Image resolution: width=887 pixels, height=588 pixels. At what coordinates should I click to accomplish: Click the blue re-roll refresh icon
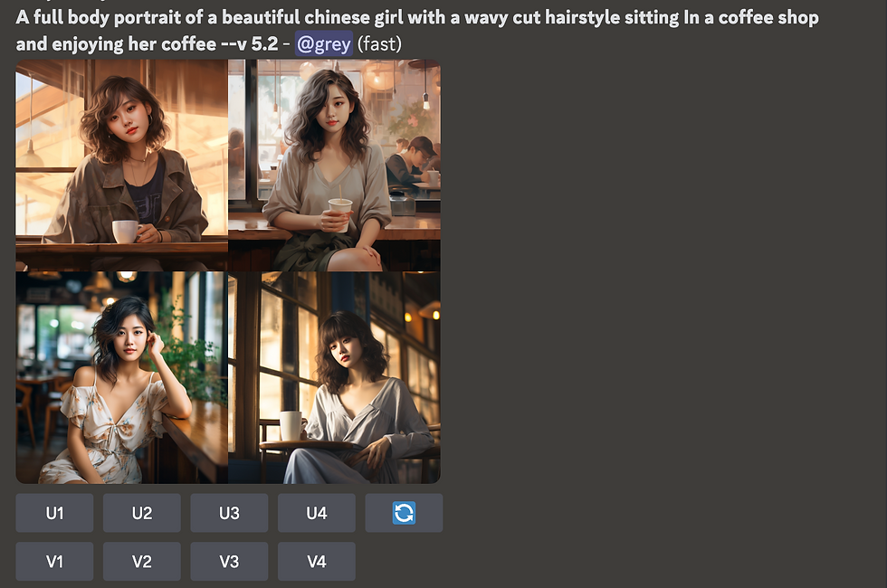[404, 513]
